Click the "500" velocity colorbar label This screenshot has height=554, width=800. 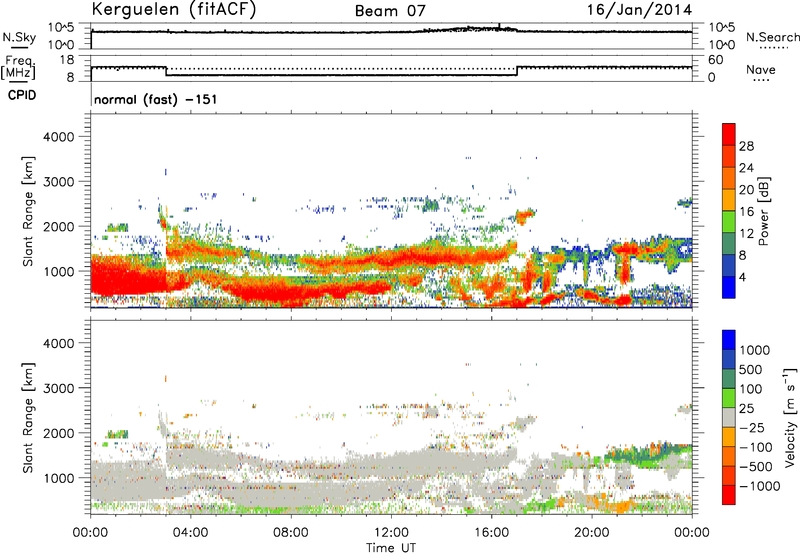tap(751, 370)
